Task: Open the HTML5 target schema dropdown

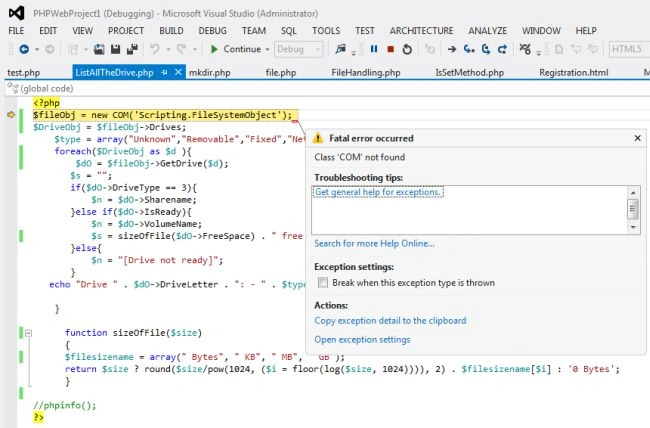Action: [629, 49]
